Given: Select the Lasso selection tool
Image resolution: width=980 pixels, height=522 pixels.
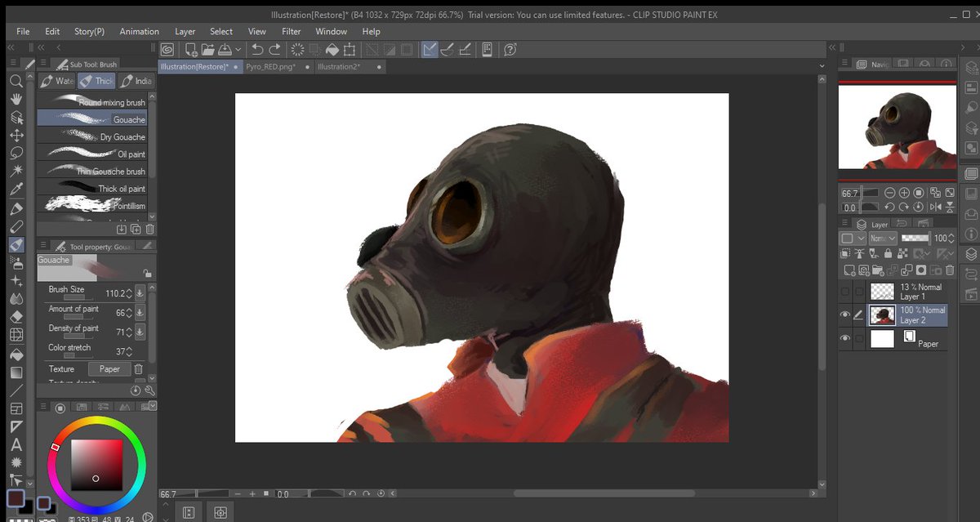Looking at the screenshot, I should coord(16,153).
